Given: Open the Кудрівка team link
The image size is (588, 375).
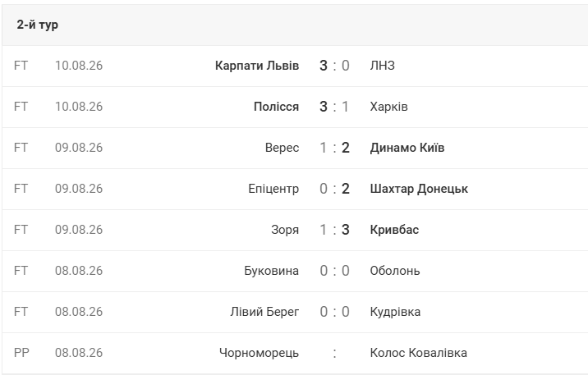Looking at the screenshot, I should tap(395, 312).
